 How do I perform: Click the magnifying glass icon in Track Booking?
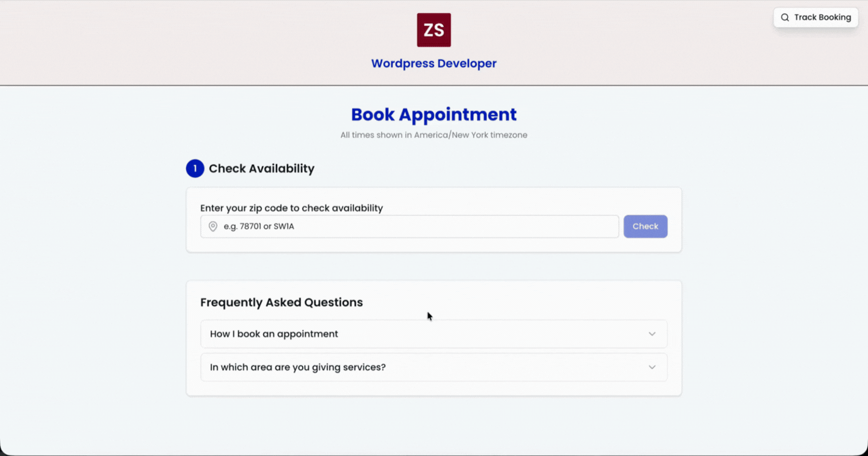click(785, 17)
